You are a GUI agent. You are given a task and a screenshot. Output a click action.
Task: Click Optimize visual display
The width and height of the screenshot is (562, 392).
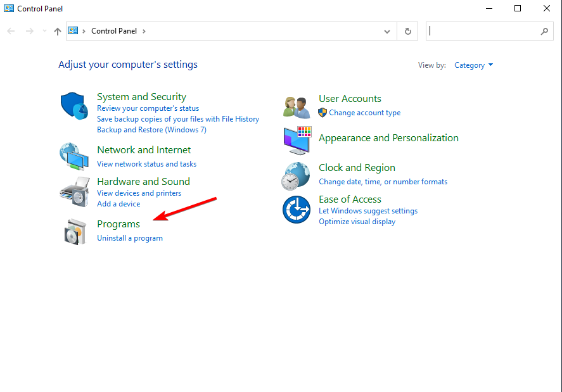coord(357,222)
